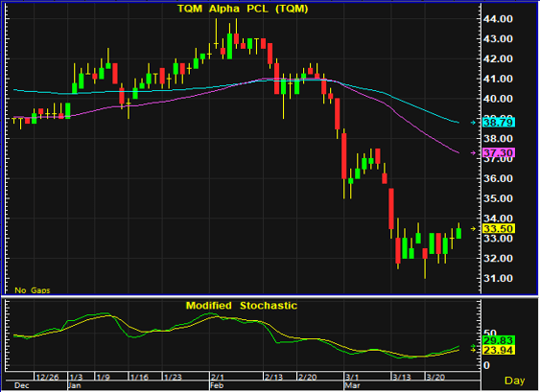Click the magenta arrow marker beside 37.30

473,152
